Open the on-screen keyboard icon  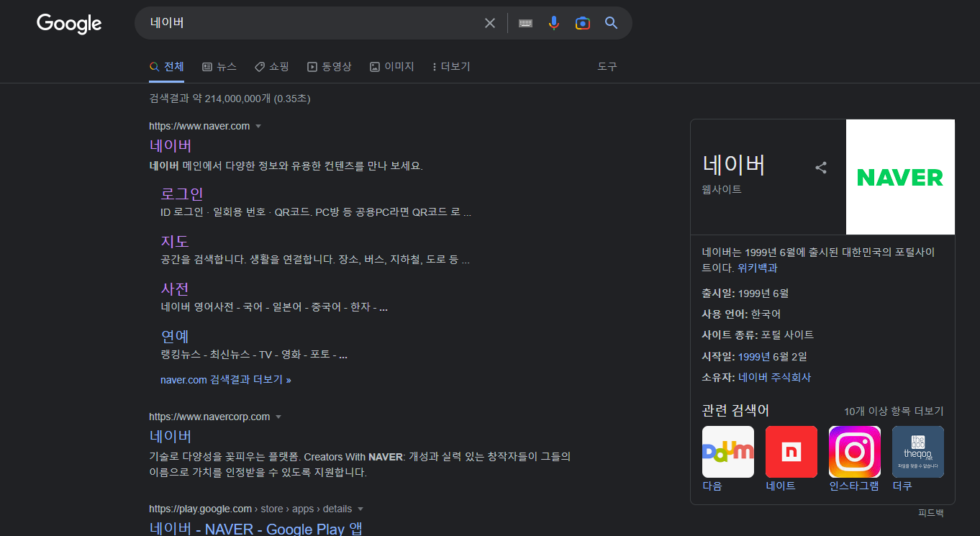pos(526,23)
